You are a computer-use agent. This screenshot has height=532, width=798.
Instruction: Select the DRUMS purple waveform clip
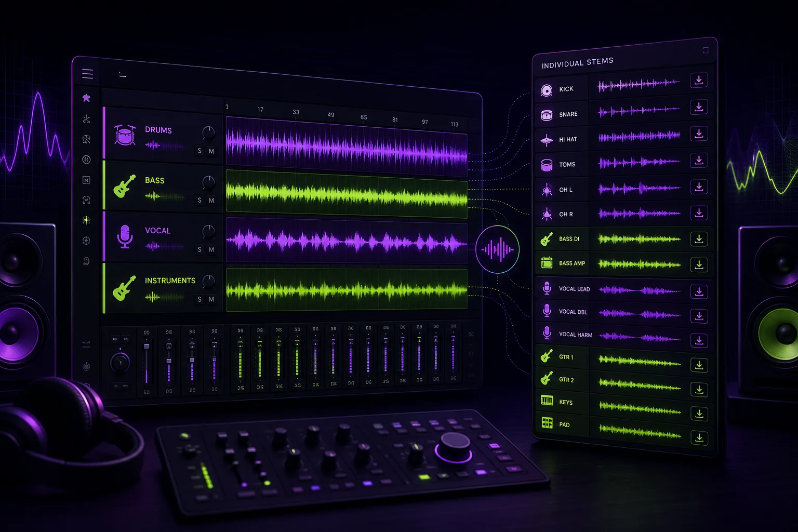[347, 147]
